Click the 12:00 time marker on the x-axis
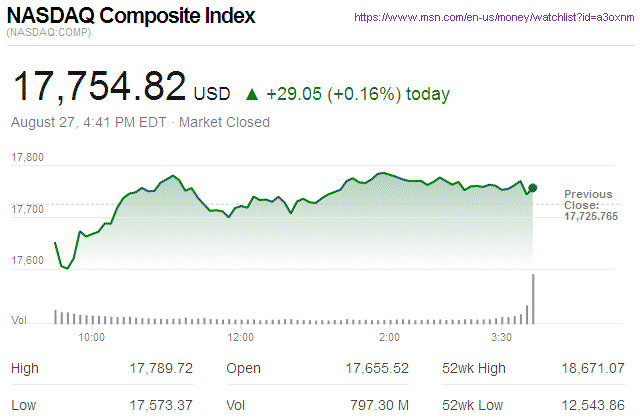The width and height of the screenshot is (640, 420). click(240, 337)
